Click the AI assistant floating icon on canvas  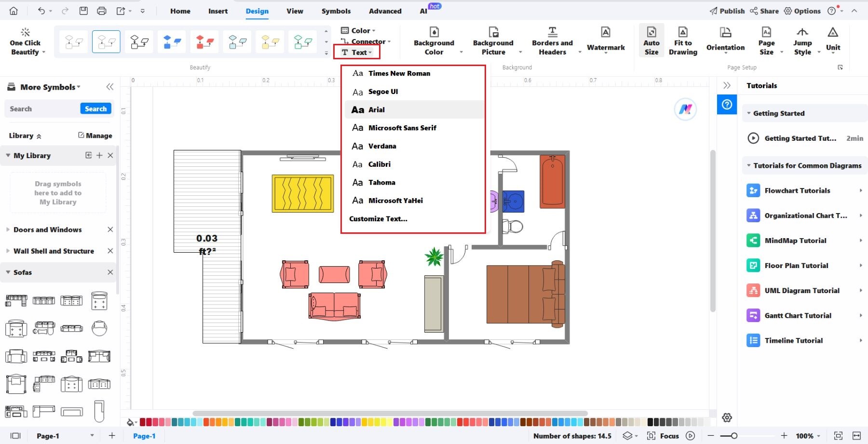pos(685,109)
